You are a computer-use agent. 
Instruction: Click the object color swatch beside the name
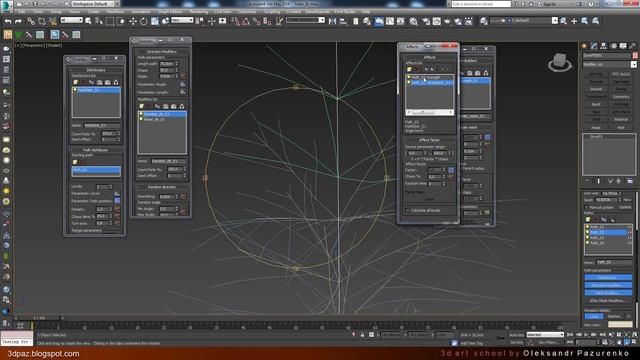[x=635, y=55]
